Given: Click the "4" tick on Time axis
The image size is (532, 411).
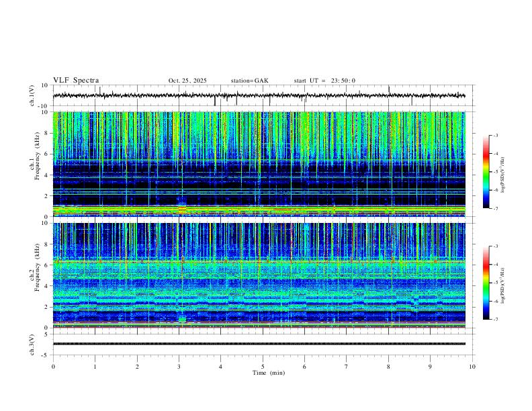Looking at the screenshot, I should point(221,367).
